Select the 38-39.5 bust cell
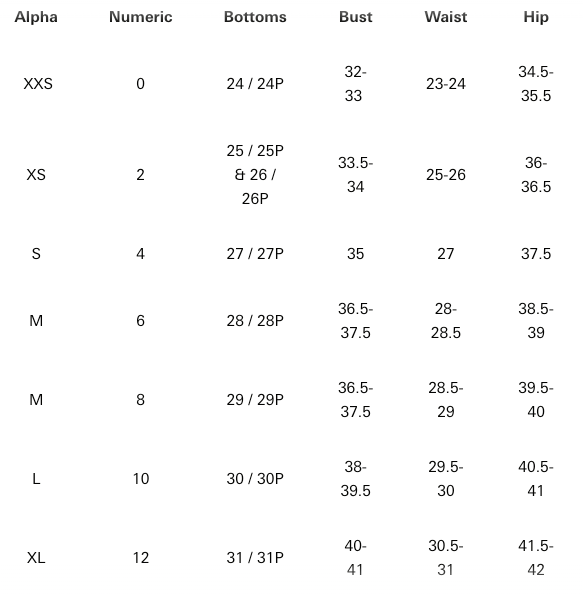 (x=356, y=479)
